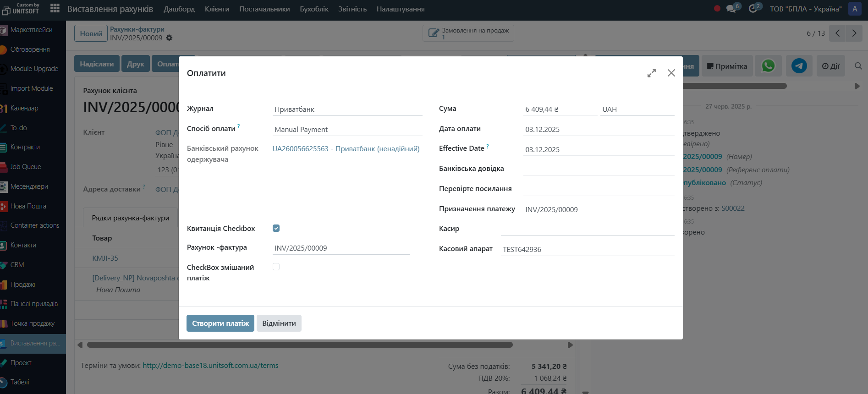This screenshot has height=394, width=868.
Task: Open the Звітність menu
Action: pyautogui.click(x=352, y=9)
